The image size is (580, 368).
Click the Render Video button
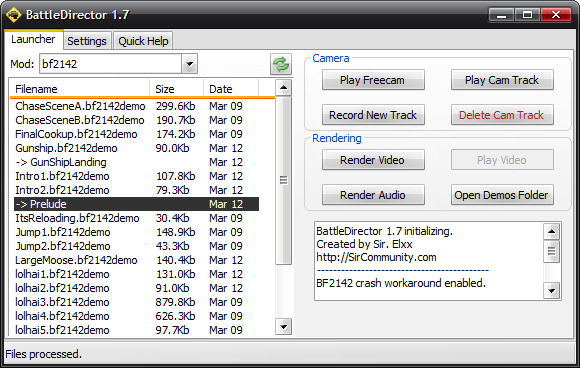tap(373, 160)
